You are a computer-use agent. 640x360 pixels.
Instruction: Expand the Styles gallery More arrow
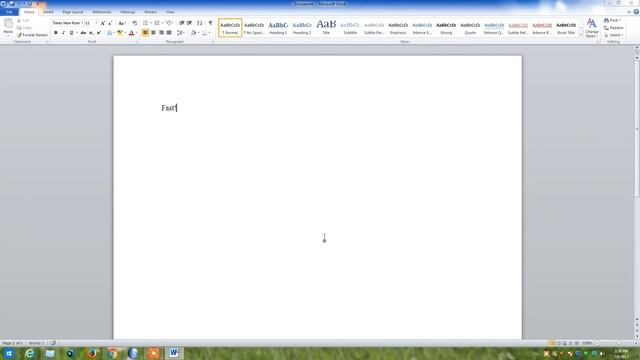(x=581, y=35)
